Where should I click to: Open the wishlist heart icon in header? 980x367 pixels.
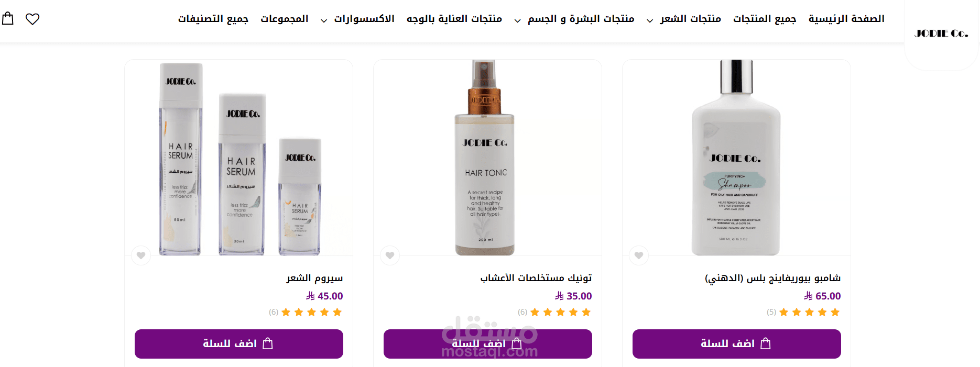click(32, 19)
